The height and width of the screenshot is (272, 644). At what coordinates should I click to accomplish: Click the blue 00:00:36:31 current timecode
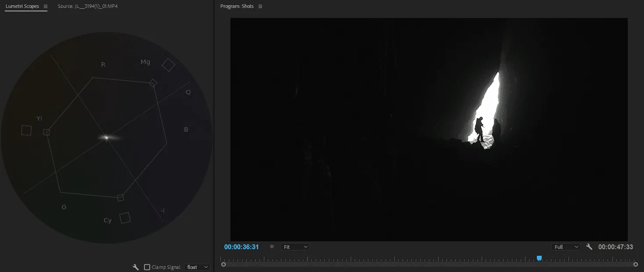click(241, 247)
